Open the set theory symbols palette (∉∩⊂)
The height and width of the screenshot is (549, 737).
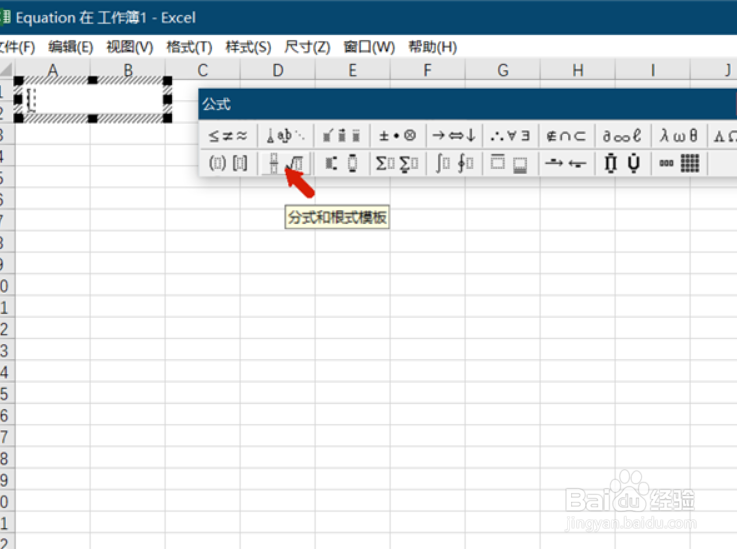tap(566, 136)
